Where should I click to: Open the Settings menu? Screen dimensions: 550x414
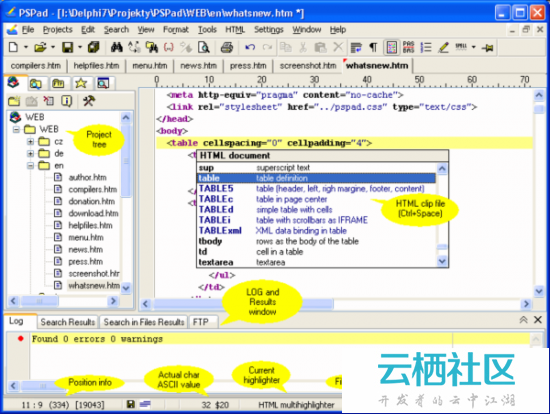[269, 30]
